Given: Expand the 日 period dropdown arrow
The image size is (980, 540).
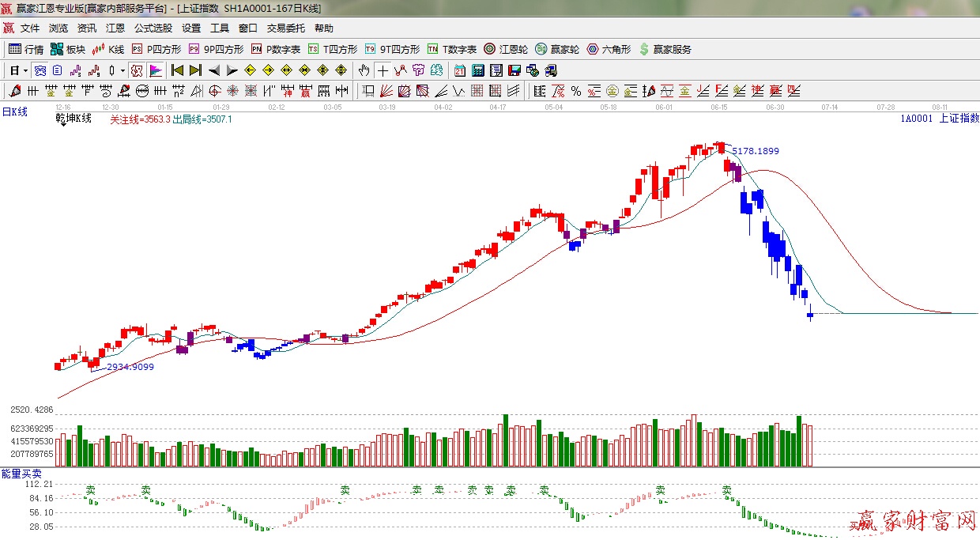Looking at the screenshot, I should [x=25, y=70].
